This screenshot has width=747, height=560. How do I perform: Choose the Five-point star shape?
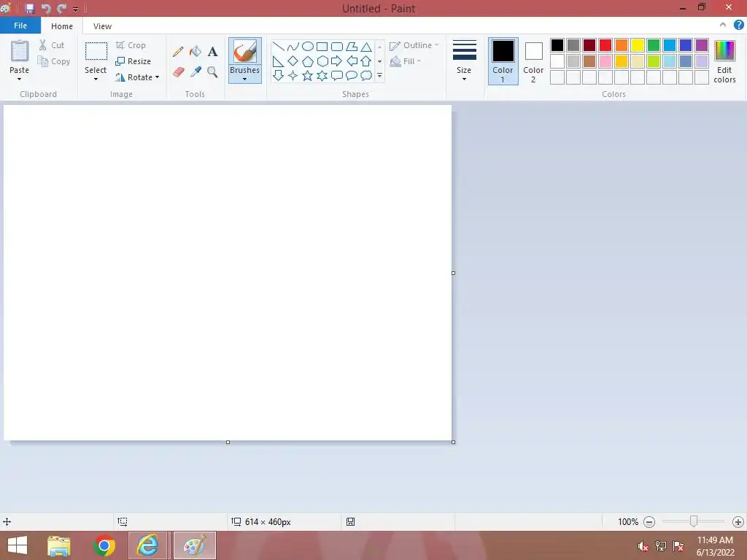pos(308,75)
